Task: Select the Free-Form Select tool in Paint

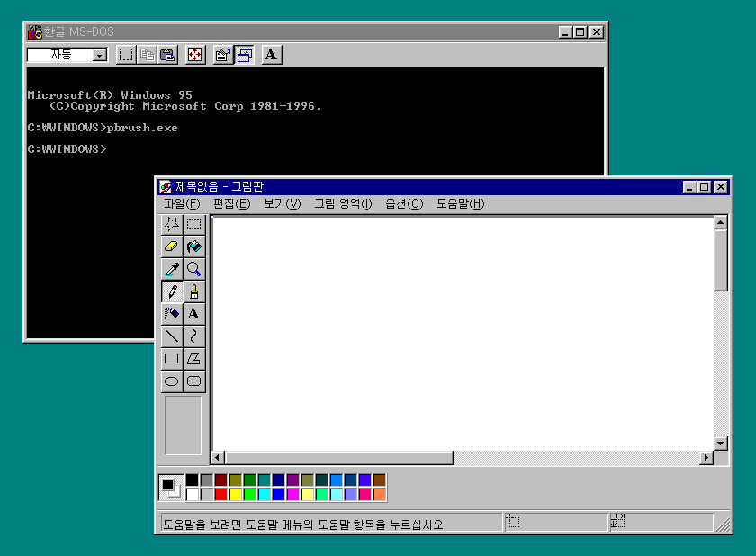Action: (x=172, y=224)
